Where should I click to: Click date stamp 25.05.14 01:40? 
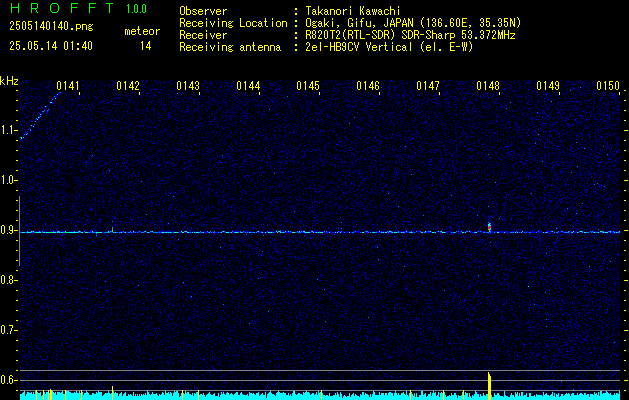(x=51, y=46)
